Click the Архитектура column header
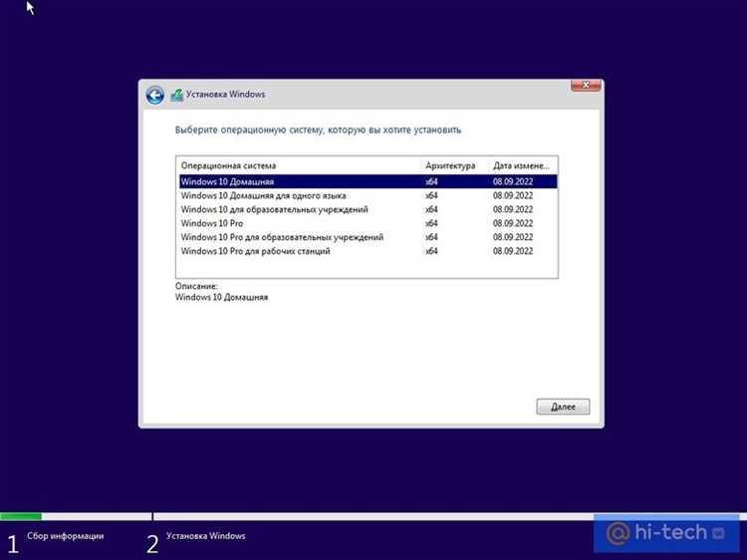The image size is (747, 560). pos(455,165)
